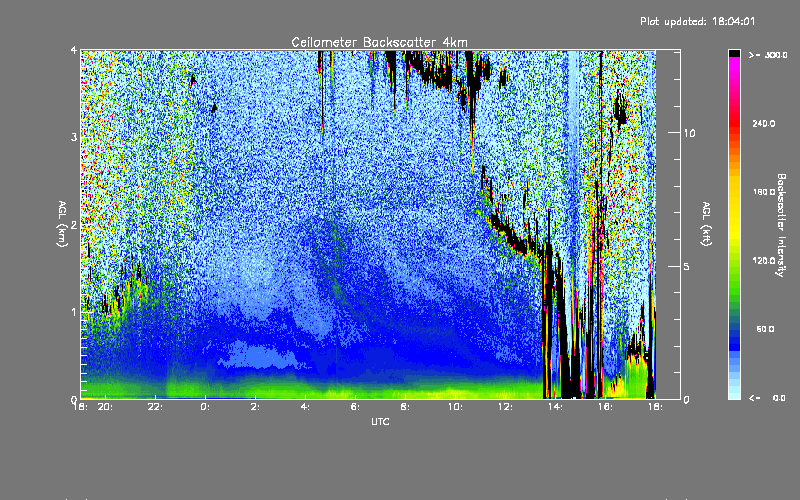Screen dimensions: 800x500
Task: Click the 'Backscatter Intensity' colorbar label
Action: tap(781, 225)
